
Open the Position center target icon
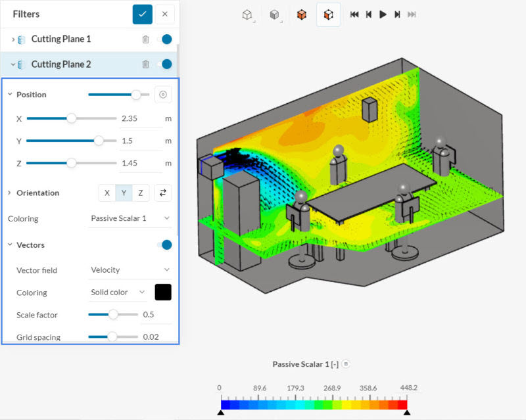[162, 94]
